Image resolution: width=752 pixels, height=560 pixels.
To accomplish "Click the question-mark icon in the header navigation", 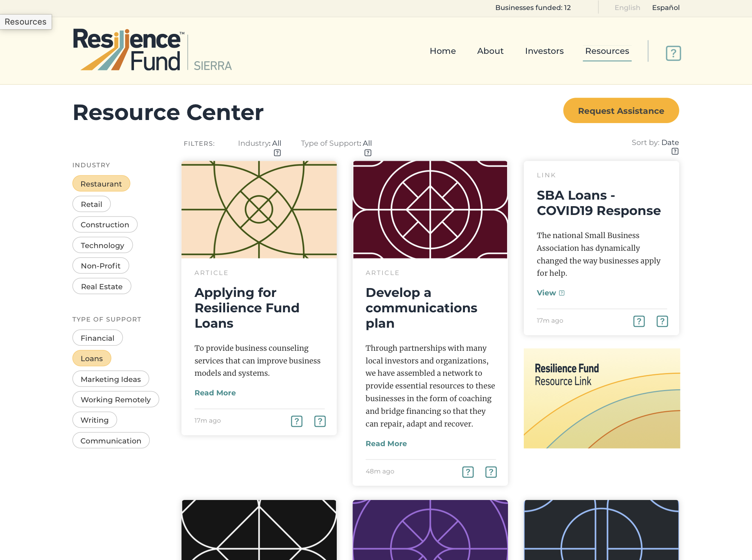I will pyautogui.click(x=673, y=53).
